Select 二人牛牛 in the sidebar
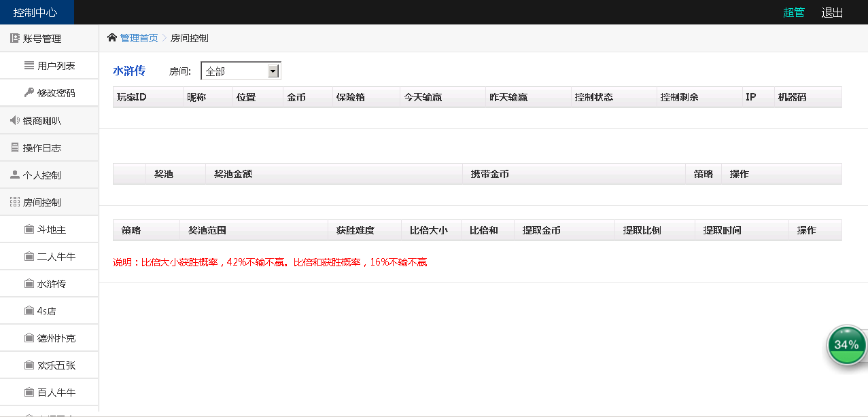This screenshot has height=417, width=868. pos(56,257)
